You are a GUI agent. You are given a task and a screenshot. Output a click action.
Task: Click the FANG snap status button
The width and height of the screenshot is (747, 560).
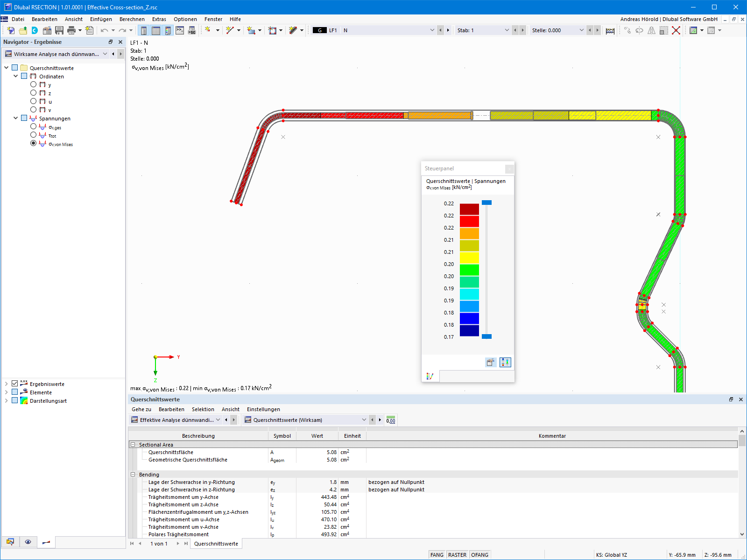[437, 555]
